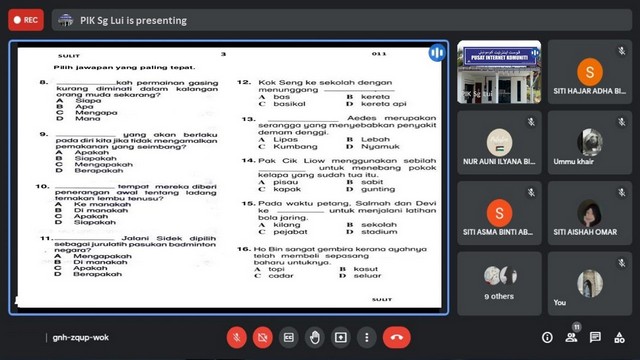Click the PIK Sg Lui presenting banner
Viewport: 640px width, 360px height.
point(342,20)
